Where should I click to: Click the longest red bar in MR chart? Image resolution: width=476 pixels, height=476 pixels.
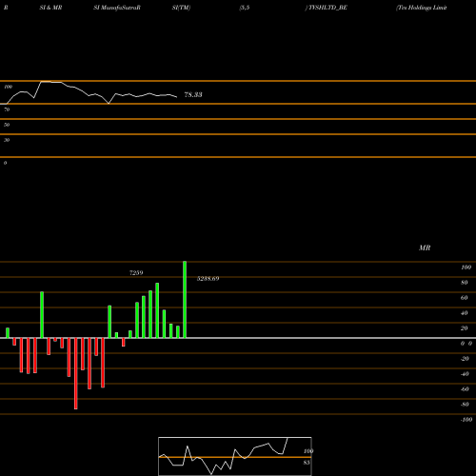tap(76, 373)
